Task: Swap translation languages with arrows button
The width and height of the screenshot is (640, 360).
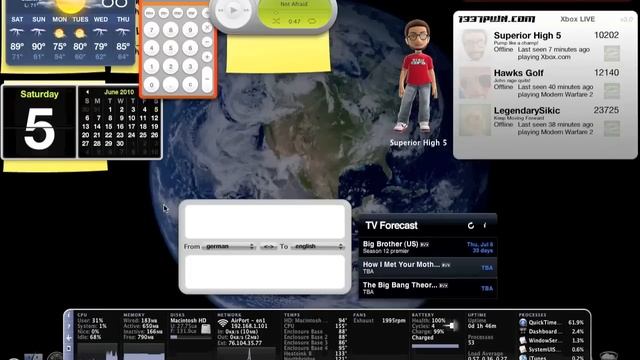Action: pos(268,247)
